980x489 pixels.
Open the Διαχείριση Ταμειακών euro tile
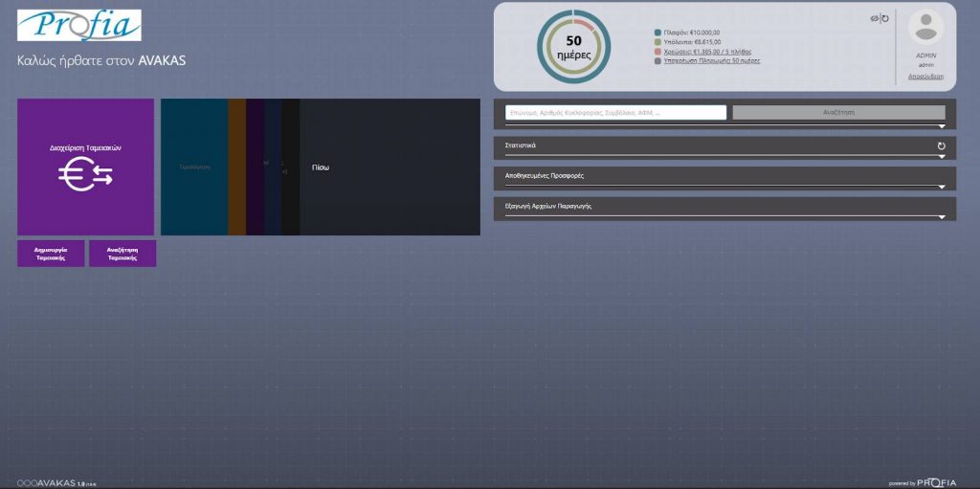coord(85,167)
